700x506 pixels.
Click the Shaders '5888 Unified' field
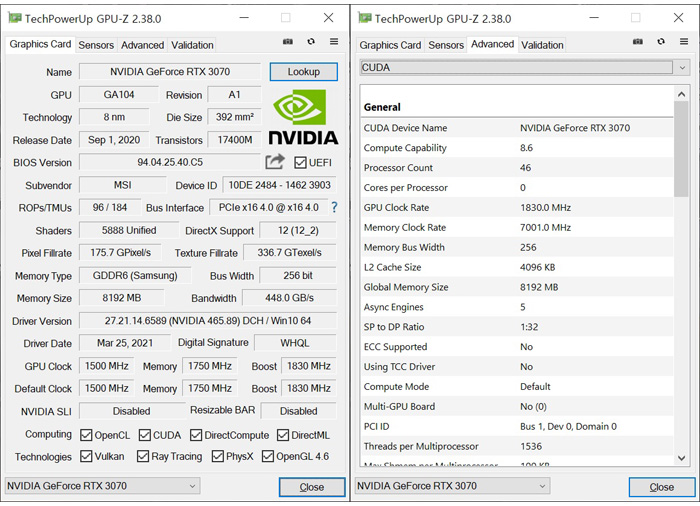(129, 230)
